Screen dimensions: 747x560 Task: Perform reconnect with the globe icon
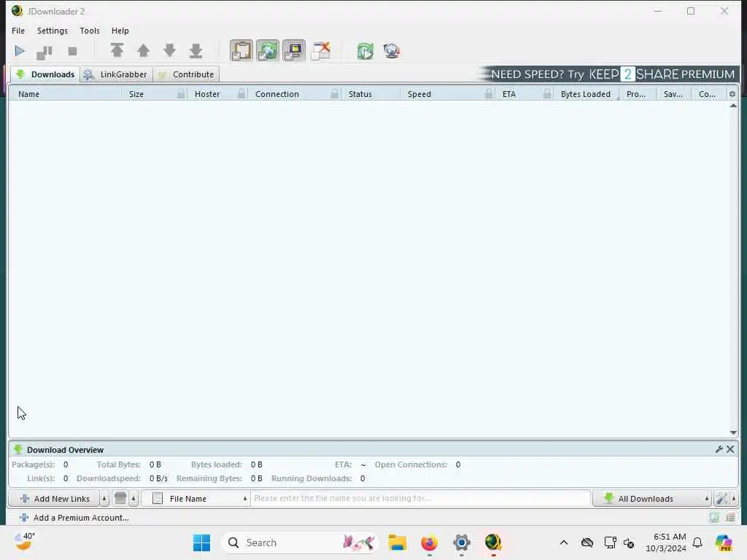(392, 51)
